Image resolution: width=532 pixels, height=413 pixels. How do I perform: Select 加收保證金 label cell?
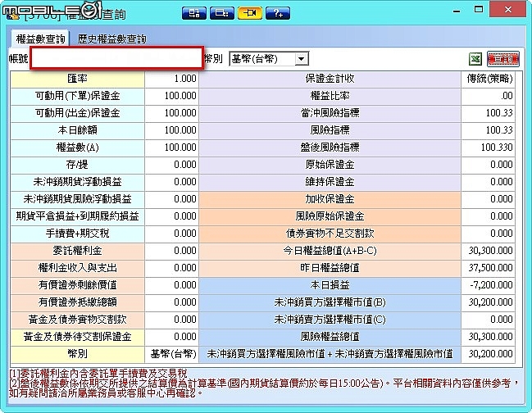pyautogui.click(x=330, y=199)
